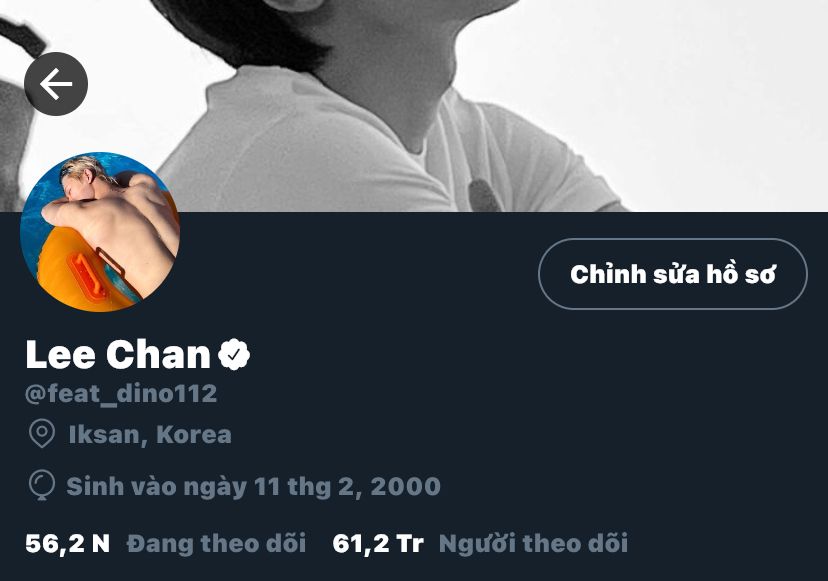Click the year 2000 in birthday

pyautogui.click(x=406, y=486)
